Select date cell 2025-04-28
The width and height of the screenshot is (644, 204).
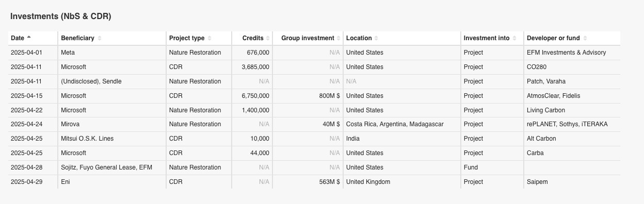pyautogui.click(x=33, y=167)
